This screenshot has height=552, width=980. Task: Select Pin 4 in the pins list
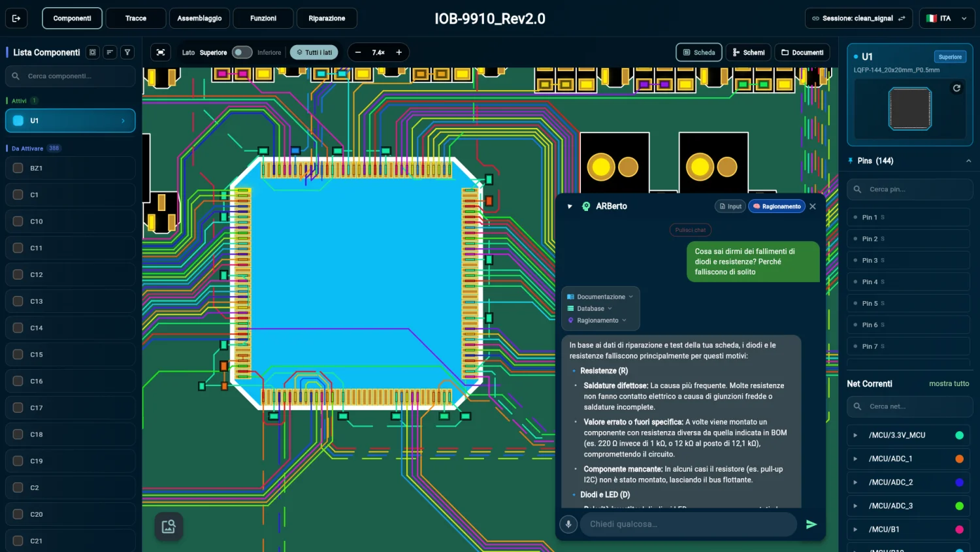click(x=909, y=282)
